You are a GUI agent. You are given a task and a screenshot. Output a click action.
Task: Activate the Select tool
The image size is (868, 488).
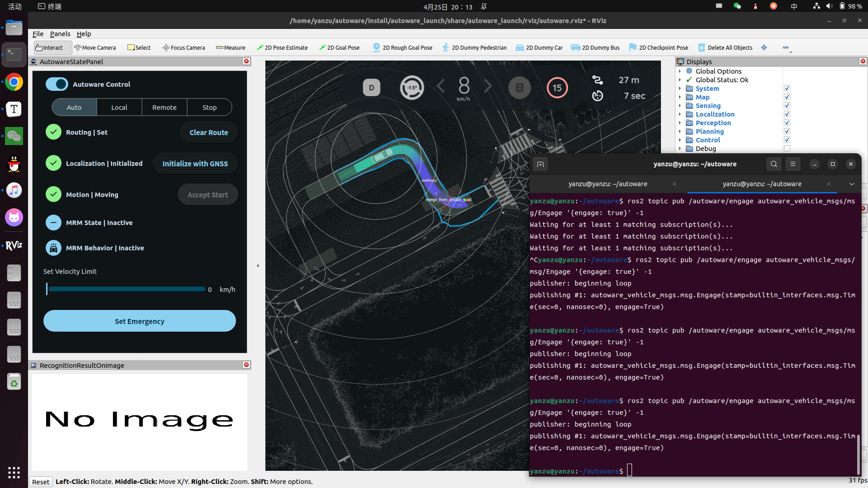139,47
